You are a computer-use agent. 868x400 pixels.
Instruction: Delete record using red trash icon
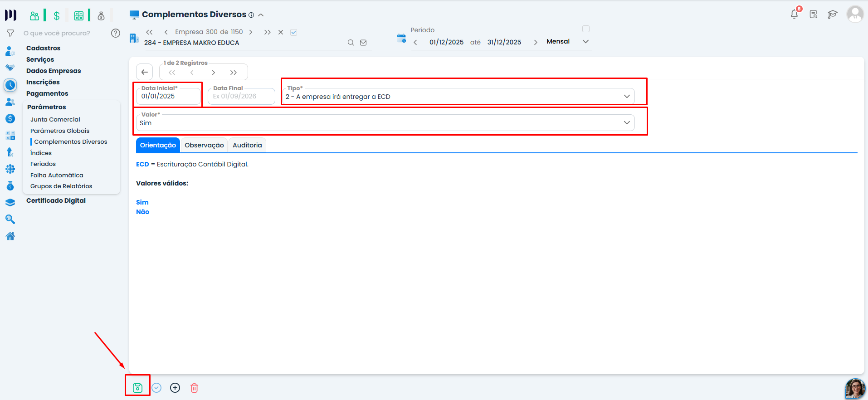coord(194,388)
